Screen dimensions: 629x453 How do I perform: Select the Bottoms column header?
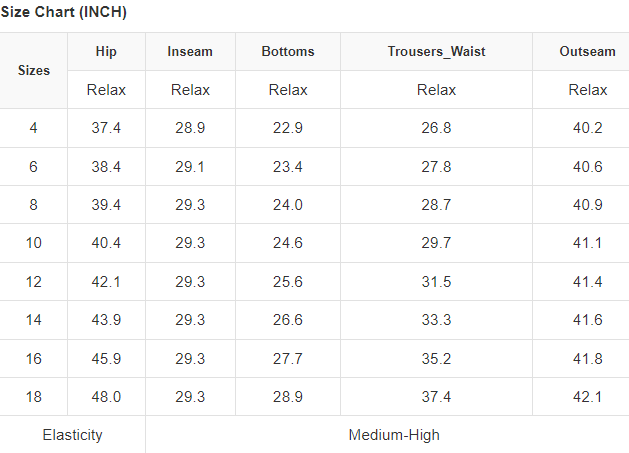(288, 52)
